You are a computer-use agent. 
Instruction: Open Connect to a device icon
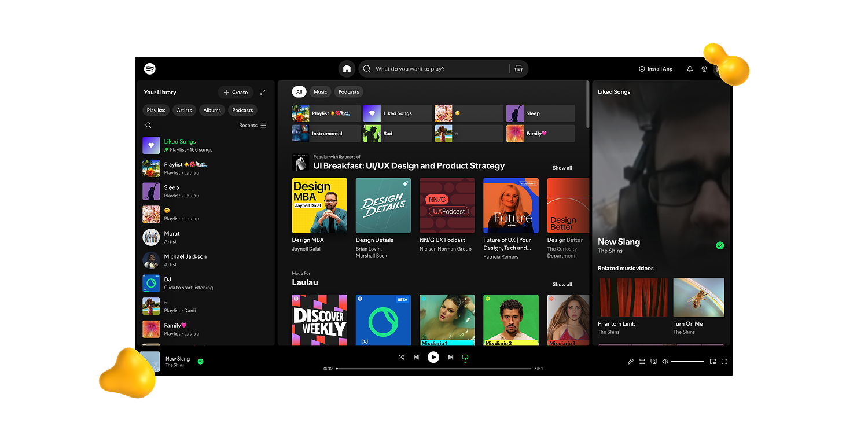653,362
